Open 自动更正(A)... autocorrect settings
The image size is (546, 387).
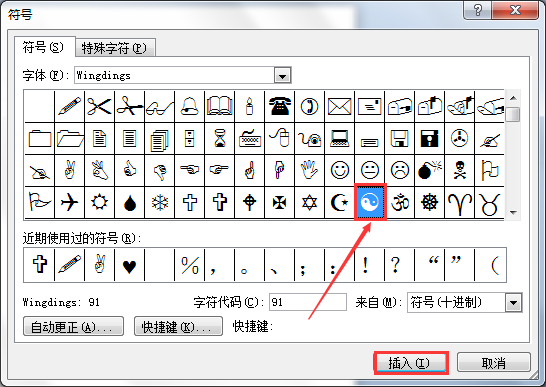point(73,326)
